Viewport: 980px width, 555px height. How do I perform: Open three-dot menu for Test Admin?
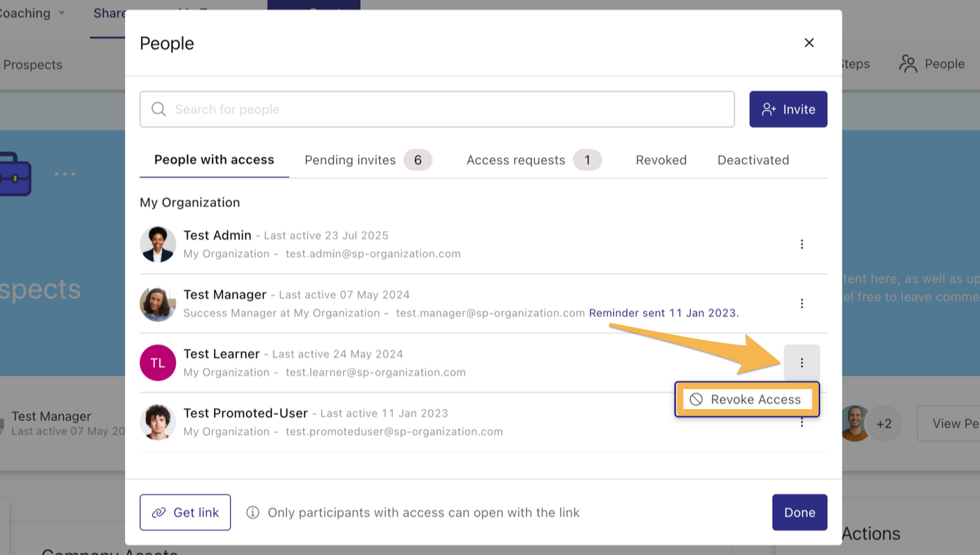[x=801, y=245]
